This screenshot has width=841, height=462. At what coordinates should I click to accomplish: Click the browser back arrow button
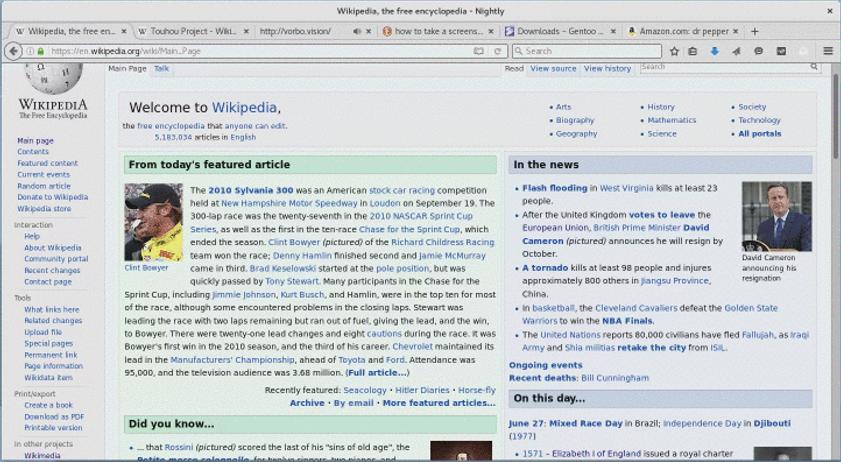14,51
